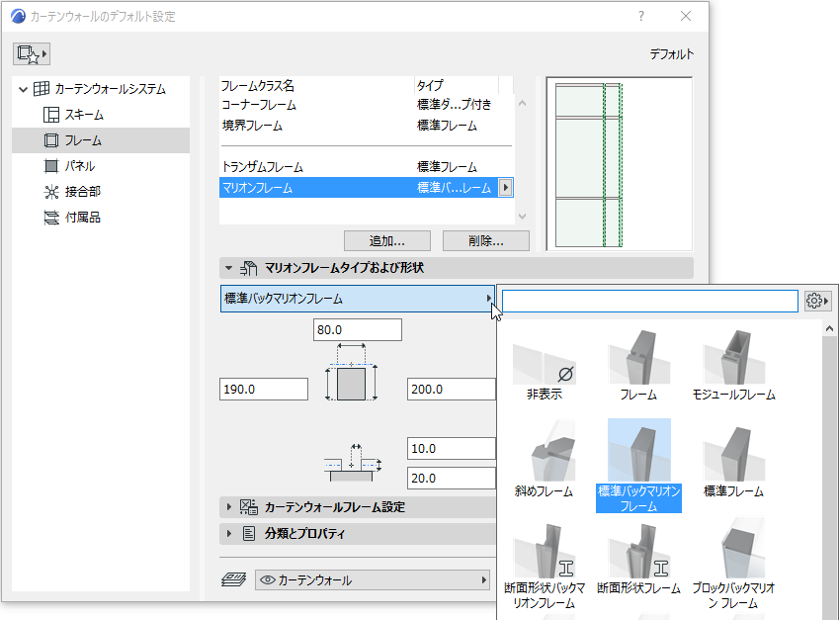Click the スキーム grid icon

coord(51,115)
